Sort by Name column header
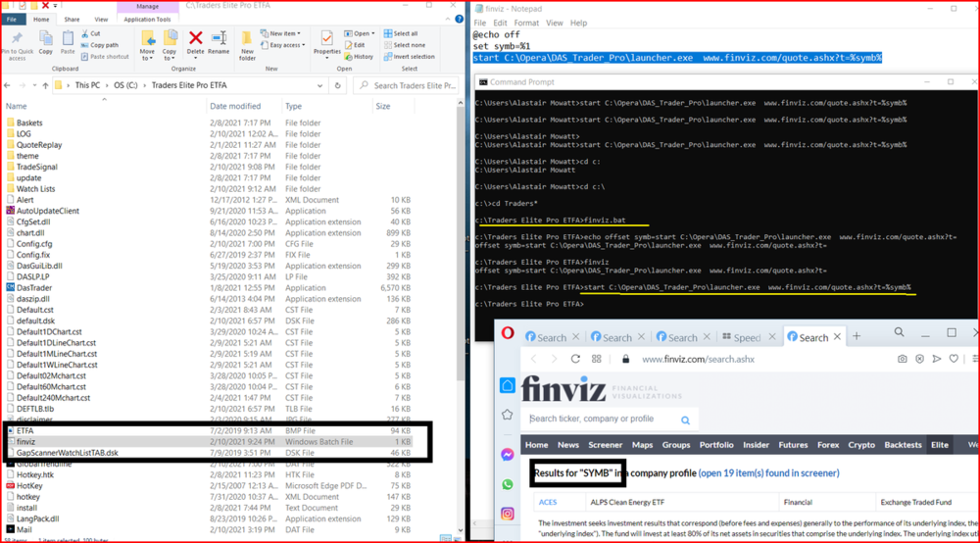The image size is (980, 543). (17, 106)
